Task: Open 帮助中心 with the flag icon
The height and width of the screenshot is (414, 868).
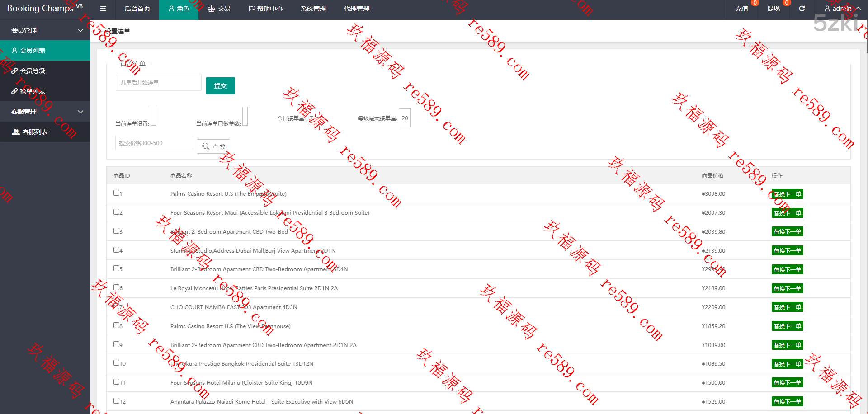Action: [265, 9]
